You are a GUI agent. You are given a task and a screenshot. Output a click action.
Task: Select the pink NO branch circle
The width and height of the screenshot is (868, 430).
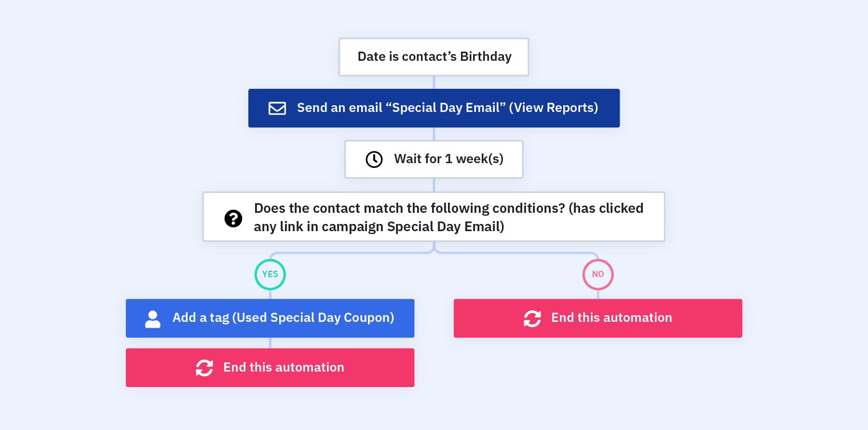pos(598,275)
